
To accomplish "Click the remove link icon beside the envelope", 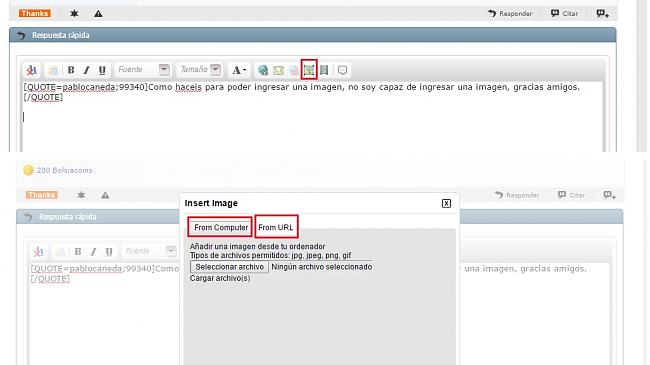I will pos(293,70).
